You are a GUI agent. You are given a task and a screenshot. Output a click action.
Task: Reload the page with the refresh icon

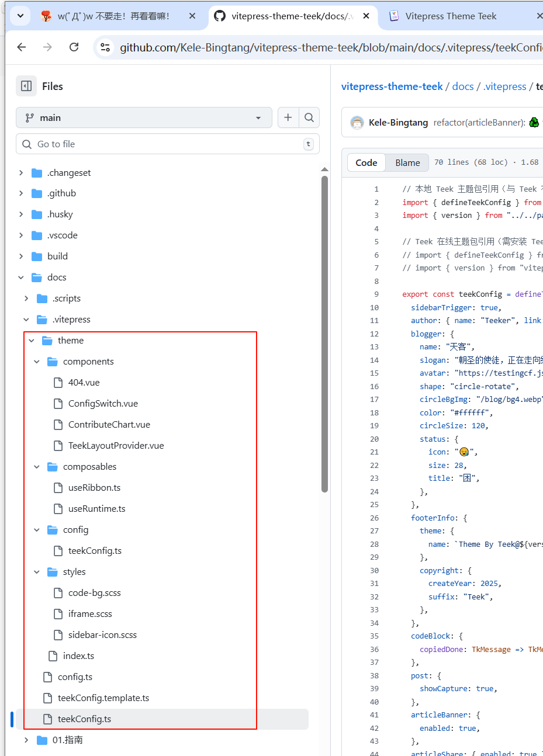click(74, 47)
